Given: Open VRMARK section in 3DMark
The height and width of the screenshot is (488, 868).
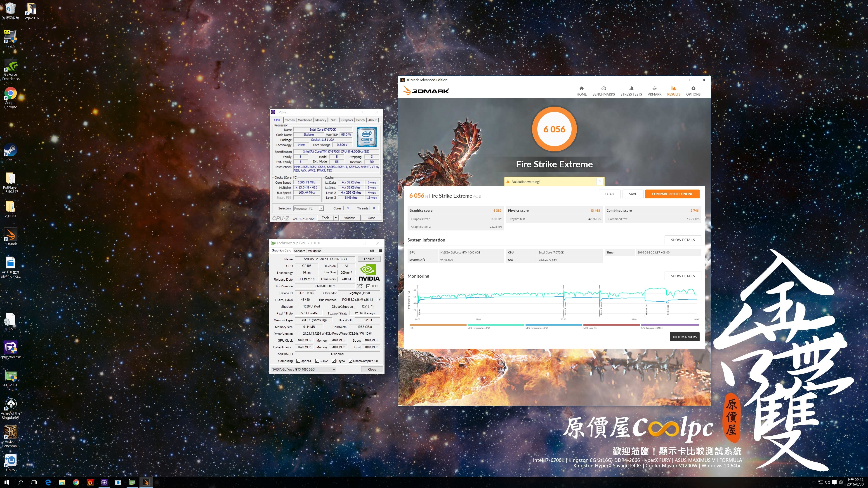Looking at the screenshot, I should [654, 91].
